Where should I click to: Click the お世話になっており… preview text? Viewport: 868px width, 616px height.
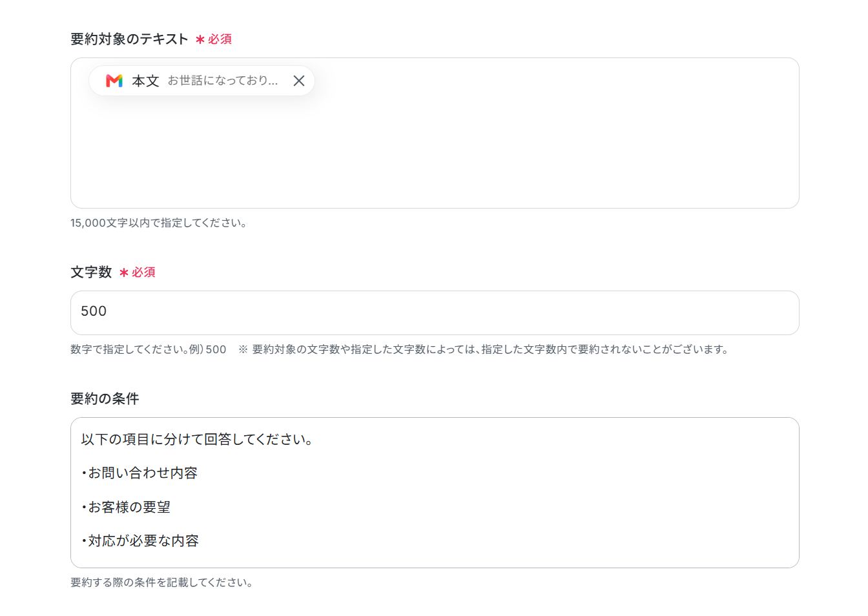click(223, 81)
